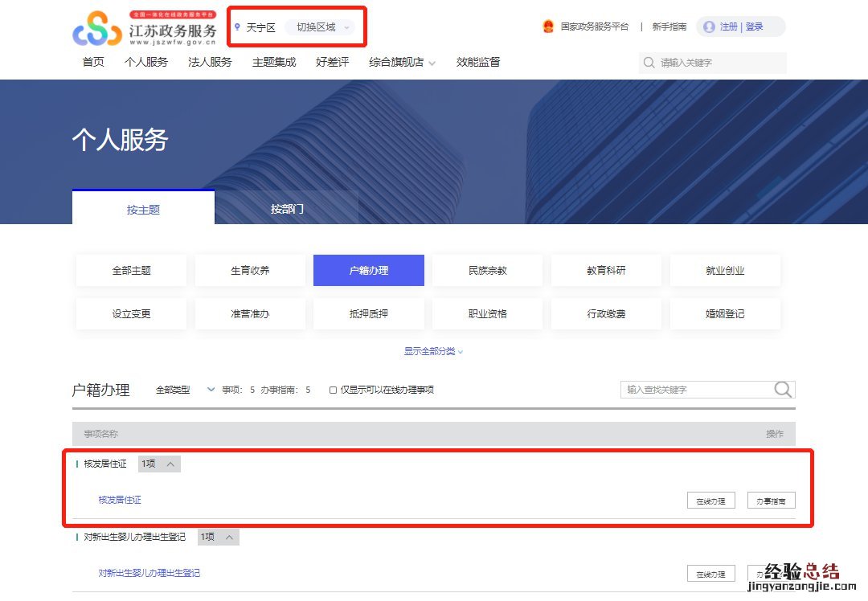Click the Jiangsu government service logo
The image size is (868, 601).
pos(145,29)
